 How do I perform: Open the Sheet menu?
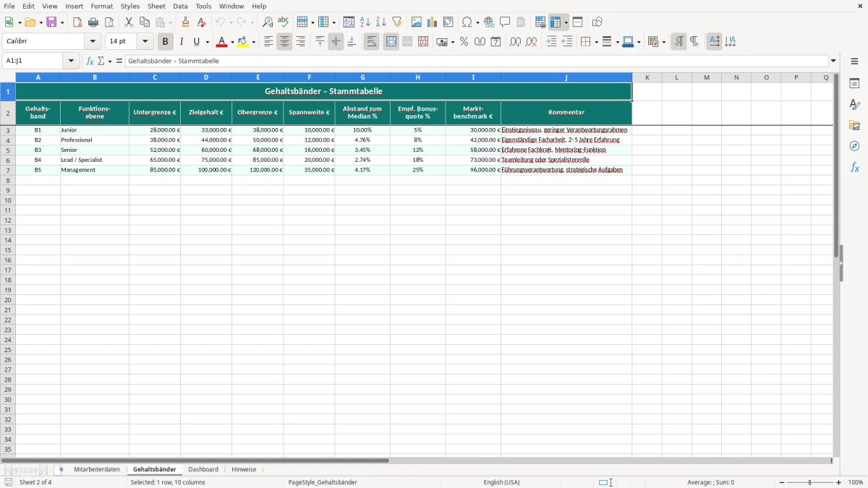[156, 6]
